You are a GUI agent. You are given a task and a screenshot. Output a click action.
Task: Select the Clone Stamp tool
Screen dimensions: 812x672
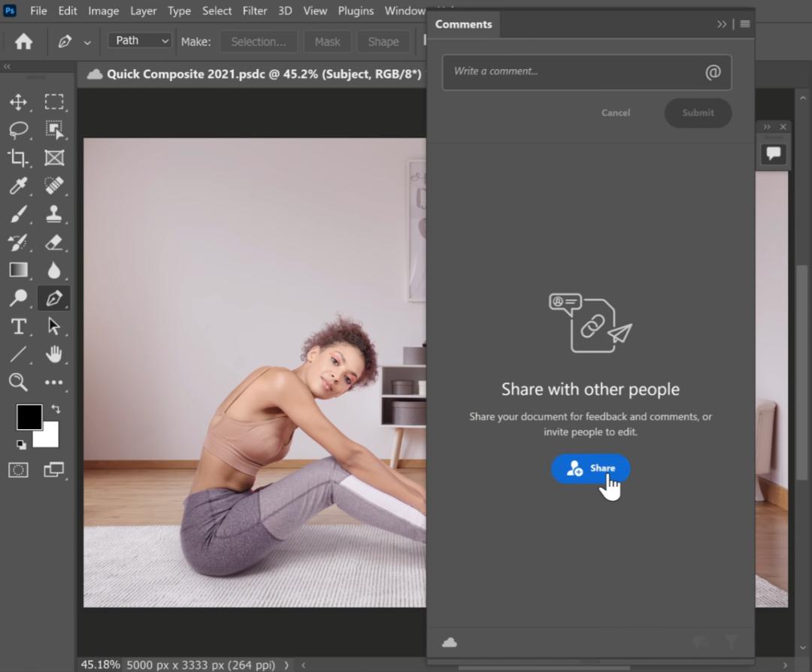[x=53, y=214]
